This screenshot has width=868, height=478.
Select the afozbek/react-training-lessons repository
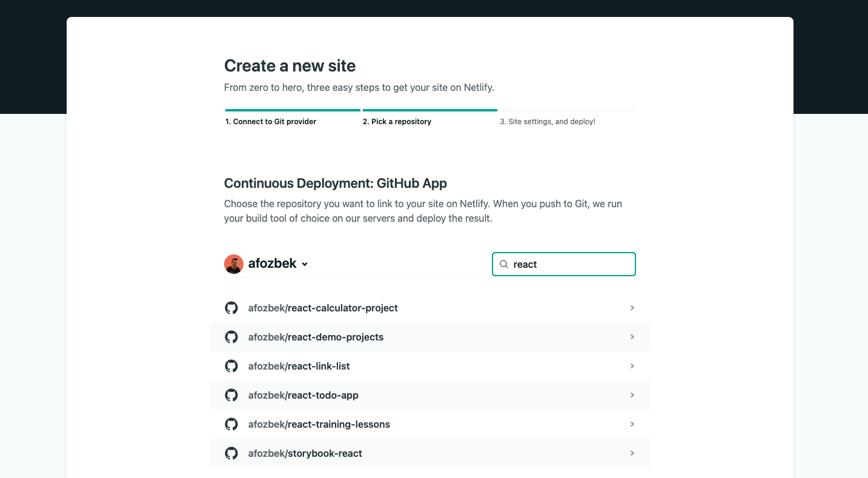click(x=319, y=424)
